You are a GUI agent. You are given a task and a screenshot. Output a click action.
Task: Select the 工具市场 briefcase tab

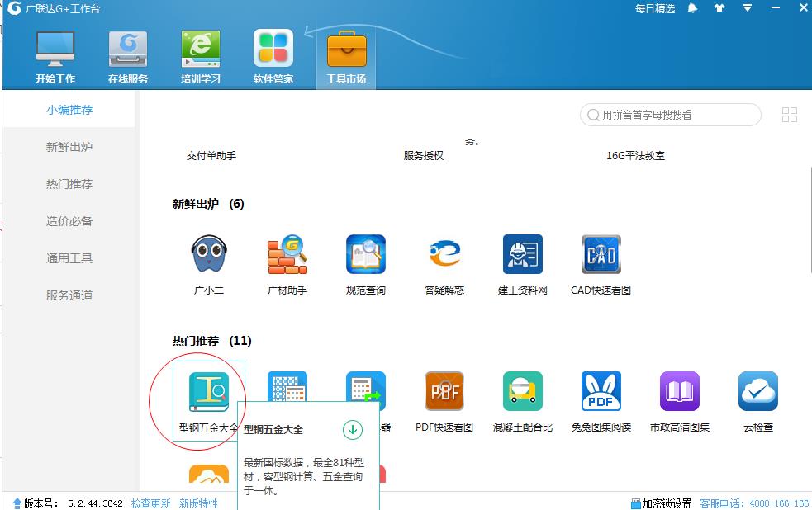tap(346, 57)
